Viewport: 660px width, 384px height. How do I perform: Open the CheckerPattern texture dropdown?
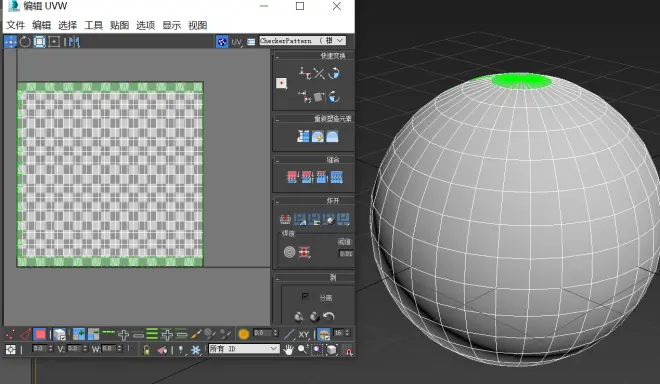[302, 41]
